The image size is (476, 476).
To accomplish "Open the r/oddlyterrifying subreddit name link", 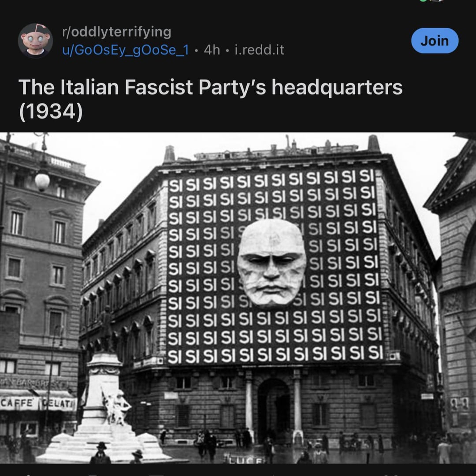I will coord(116,32).
